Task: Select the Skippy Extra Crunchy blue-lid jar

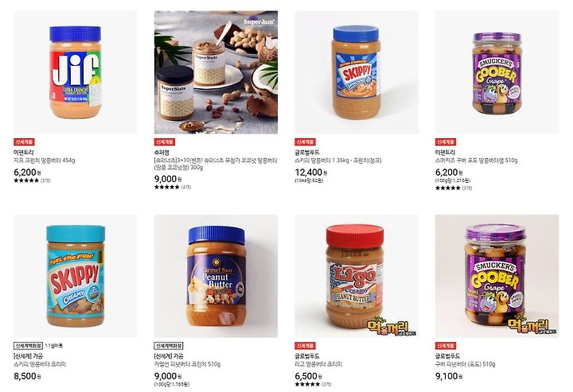Action: [357, 72]
